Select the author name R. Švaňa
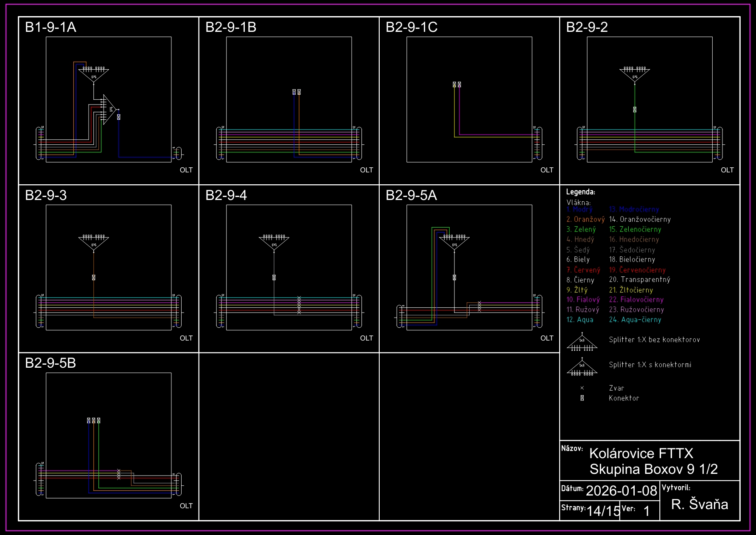Image resolution: width=756 pixels, height=535 pixels. pyautogui.click(x=699, y=504)
